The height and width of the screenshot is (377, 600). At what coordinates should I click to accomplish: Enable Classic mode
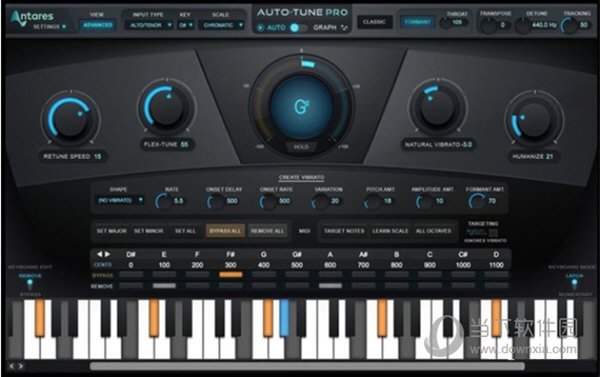(375, 22)
